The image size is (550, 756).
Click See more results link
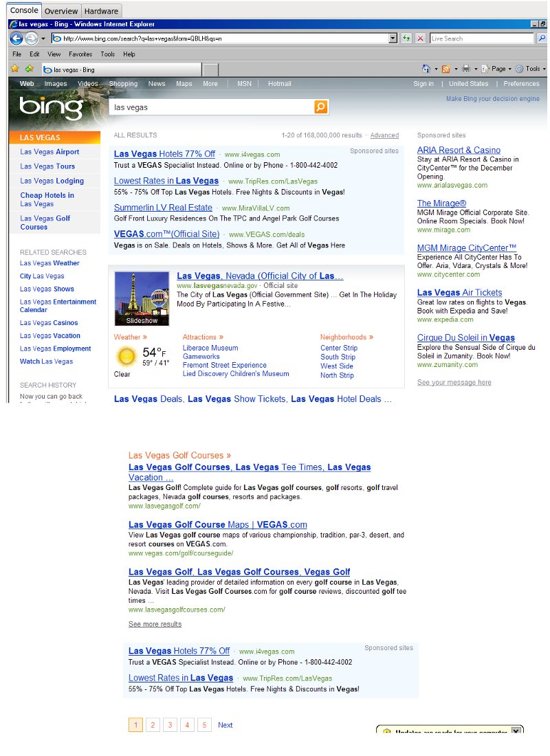tap(155, 624)
